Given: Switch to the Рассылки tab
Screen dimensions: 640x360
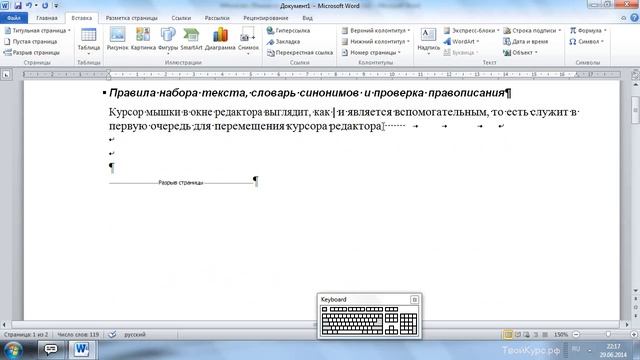Looking at the screenshot, I should point(217,18).
